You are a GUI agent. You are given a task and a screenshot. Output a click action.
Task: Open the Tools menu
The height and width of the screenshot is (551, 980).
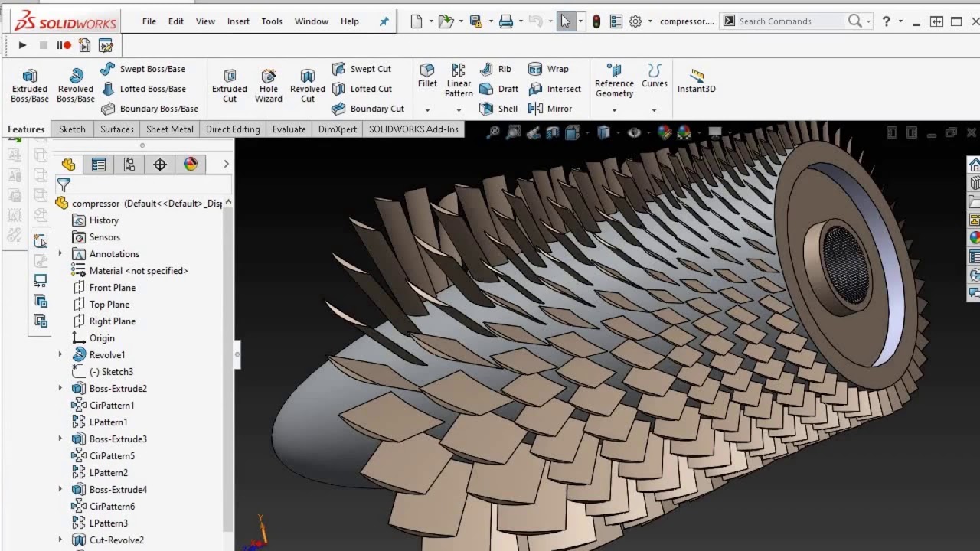tap(272, 21)
